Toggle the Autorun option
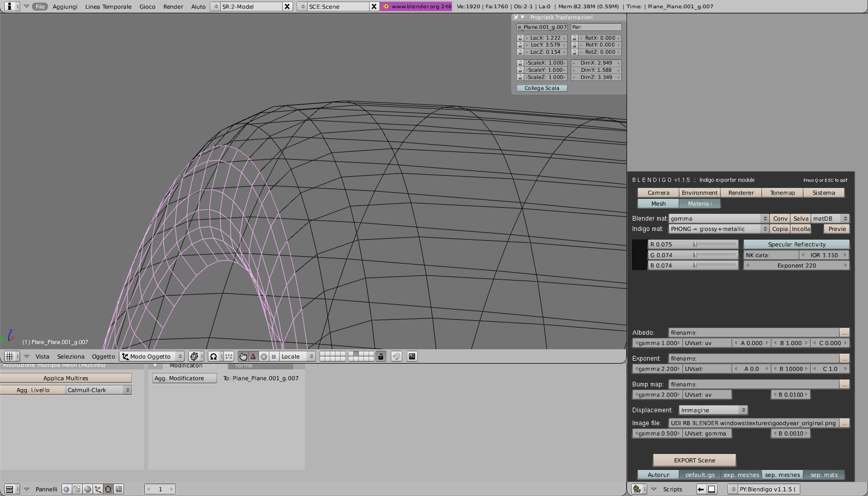 tap(658, 475)
